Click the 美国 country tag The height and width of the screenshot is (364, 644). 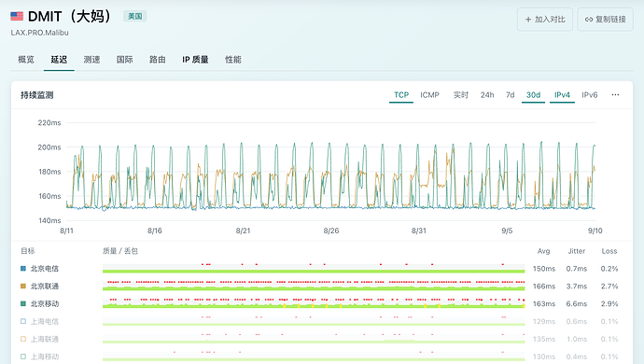(135, 17)
